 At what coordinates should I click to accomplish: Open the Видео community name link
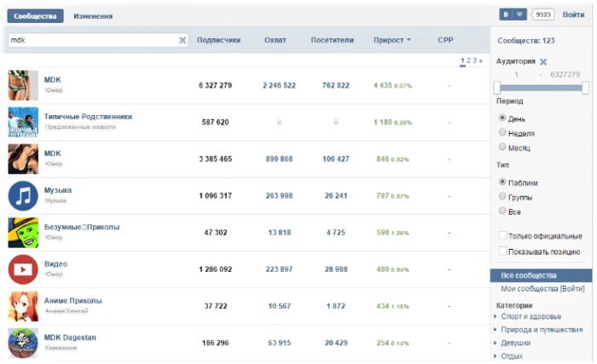tap(55, 263)
